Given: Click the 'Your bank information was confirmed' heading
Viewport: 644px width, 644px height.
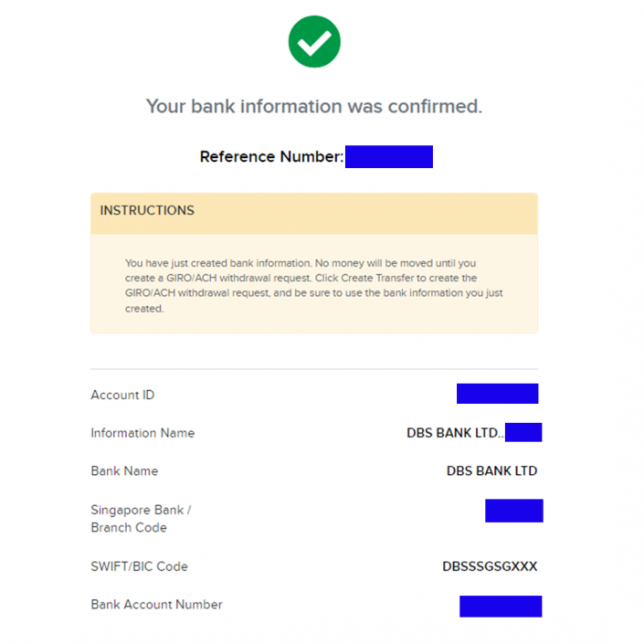Looking at the screenshot, I should [x=314, y=106].
